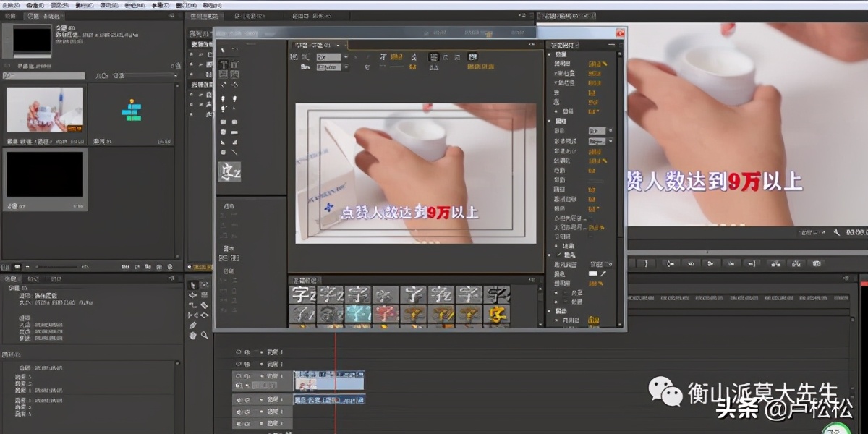Apply the red title style preset
This screenshot has height=434, width=868.
[386, 314]
